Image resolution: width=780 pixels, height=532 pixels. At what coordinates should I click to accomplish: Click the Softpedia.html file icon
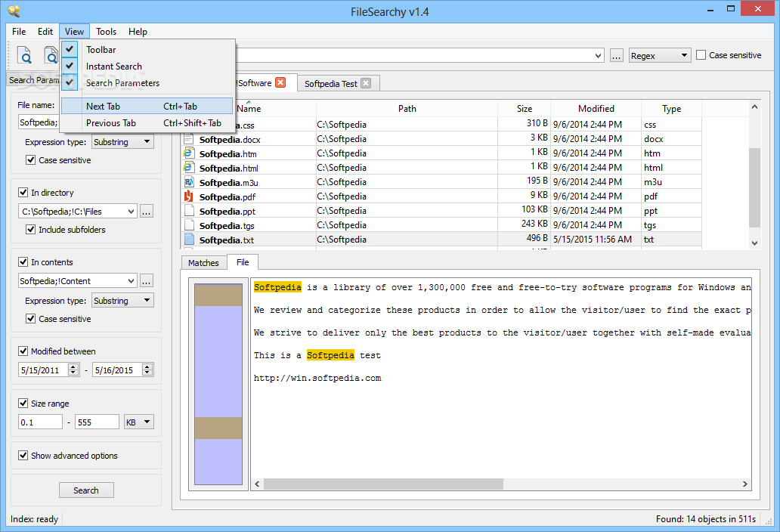[188, 168]
